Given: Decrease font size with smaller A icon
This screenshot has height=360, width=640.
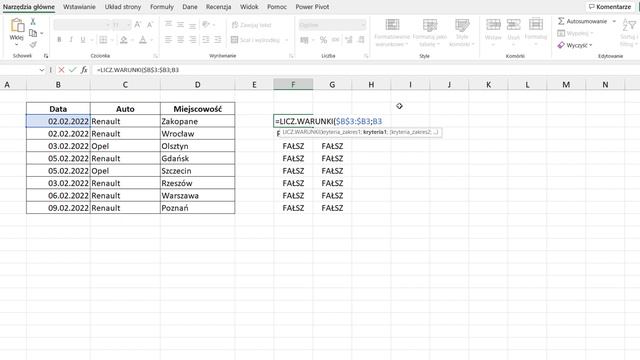Looking at the screenshot, I should tap(150, 25).
